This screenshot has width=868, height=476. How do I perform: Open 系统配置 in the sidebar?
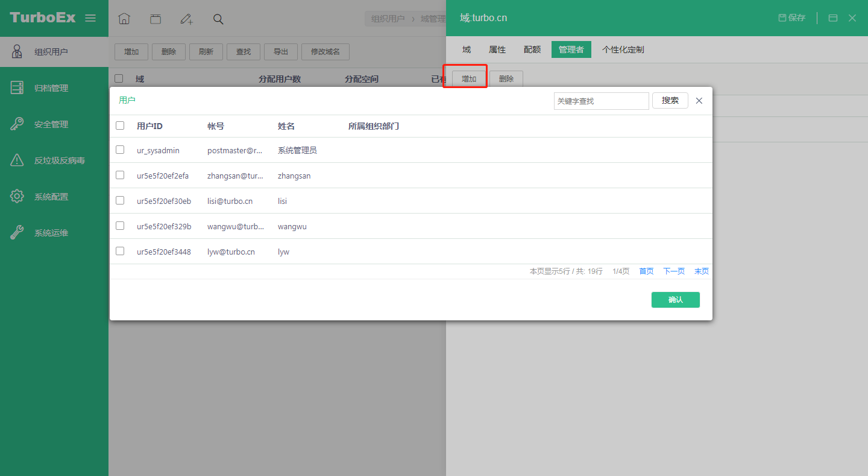pos(51,197)
